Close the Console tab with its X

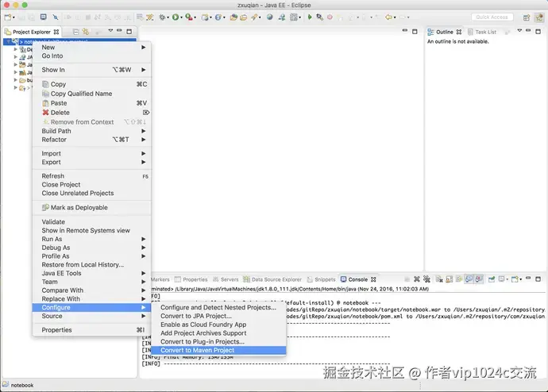click(x=373, y=279)
